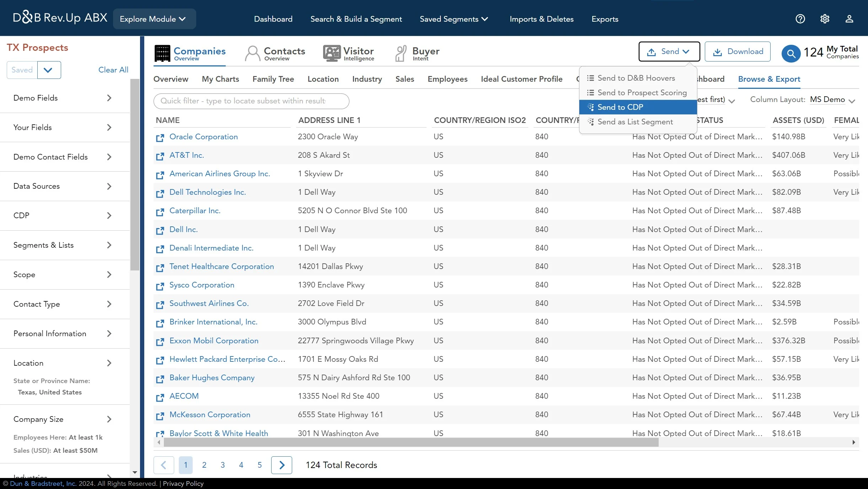Click the Contacts Overview person icon
The image size is (868, 489).
click(252, 54)
